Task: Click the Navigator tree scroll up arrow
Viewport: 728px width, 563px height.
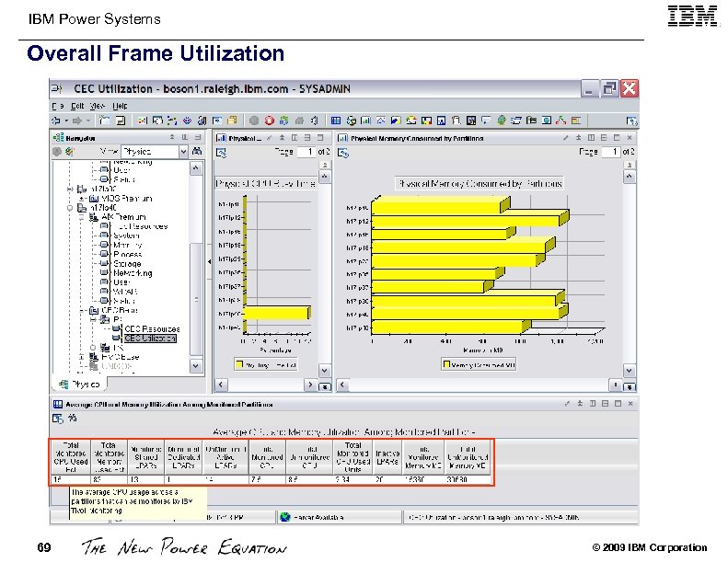Action: (x=196, y=168)
